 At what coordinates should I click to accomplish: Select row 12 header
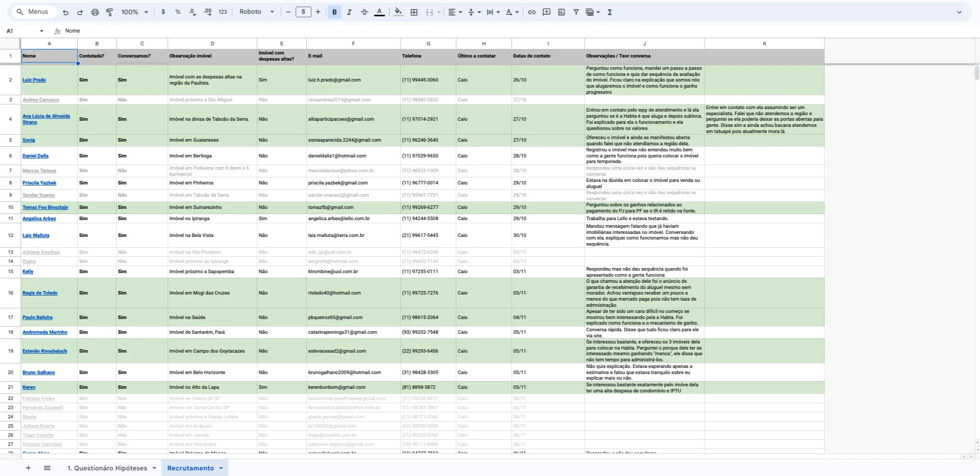[x=10, y=235]
